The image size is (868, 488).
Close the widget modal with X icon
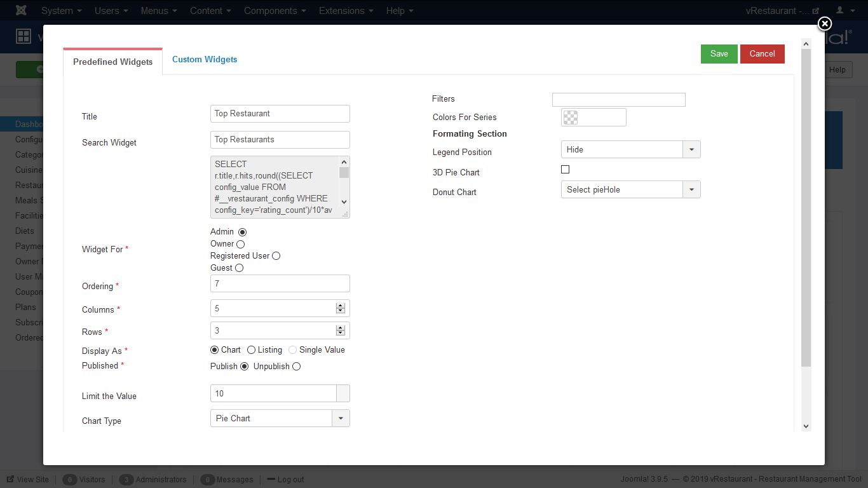click(x=824, y=24)
